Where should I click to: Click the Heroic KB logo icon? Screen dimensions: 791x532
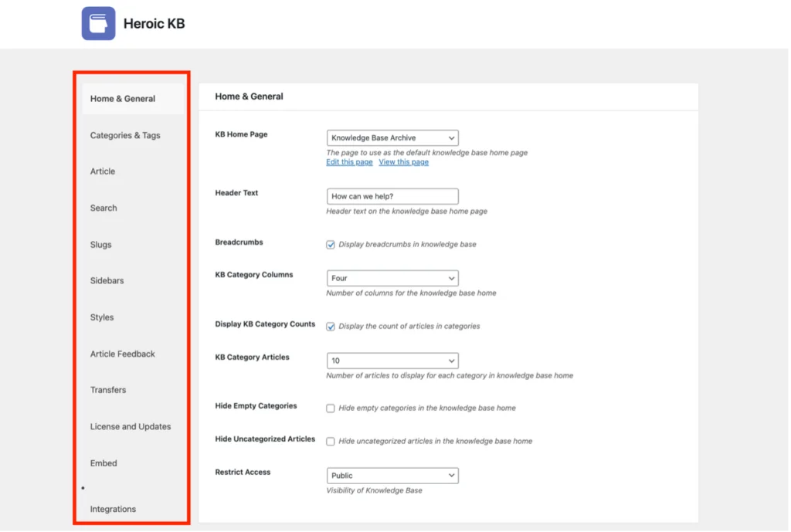pos(98,23)
